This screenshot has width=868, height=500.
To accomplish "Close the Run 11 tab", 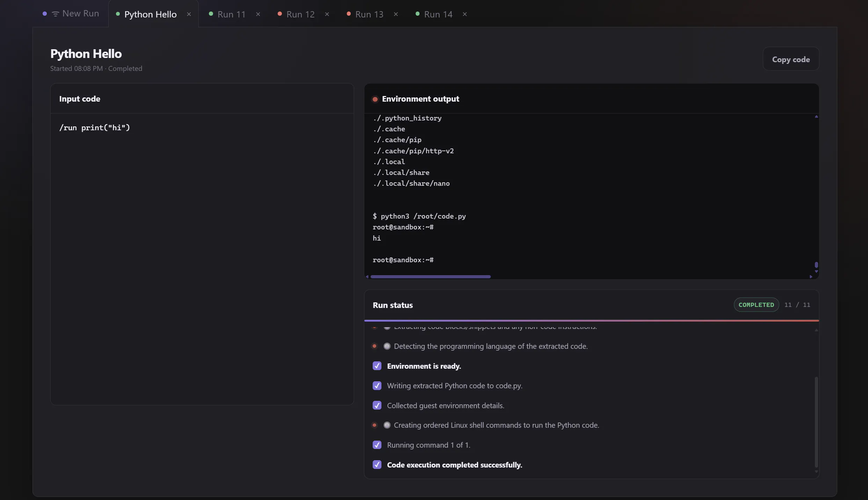I will [x=258, y=14].
